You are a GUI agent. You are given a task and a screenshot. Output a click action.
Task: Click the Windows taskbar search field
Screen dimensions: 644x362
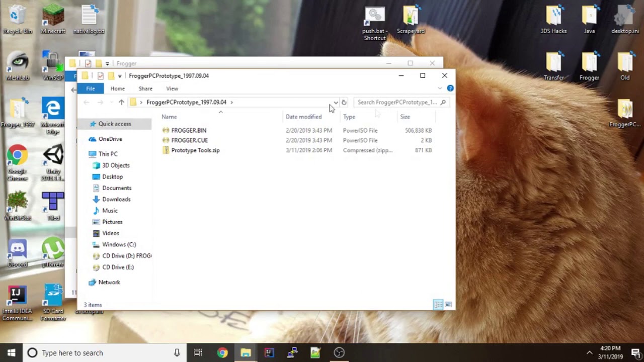104,352
